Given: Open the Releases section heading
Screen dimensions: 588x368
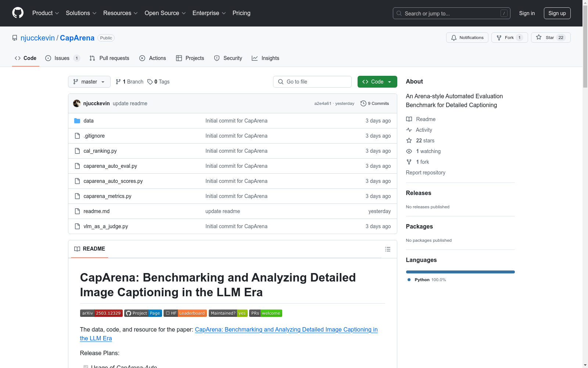Looking at the screenshot, I should [419, 193].
